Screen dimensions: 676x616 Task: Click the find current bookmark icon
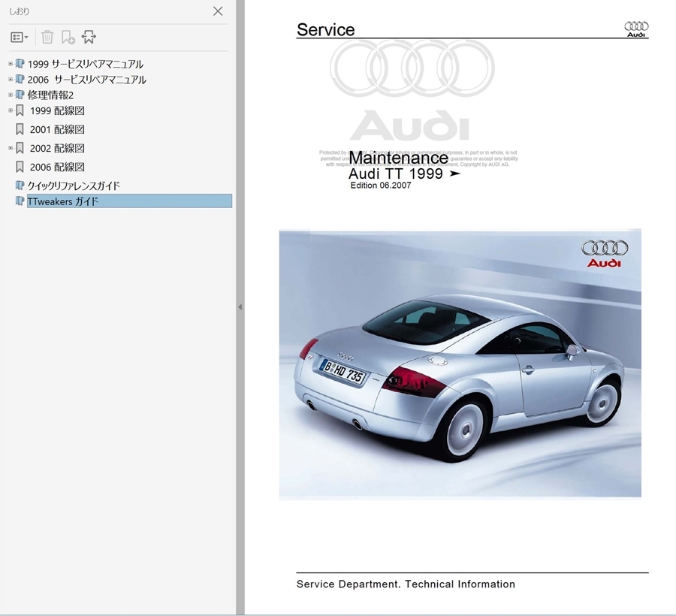(89, 37)
